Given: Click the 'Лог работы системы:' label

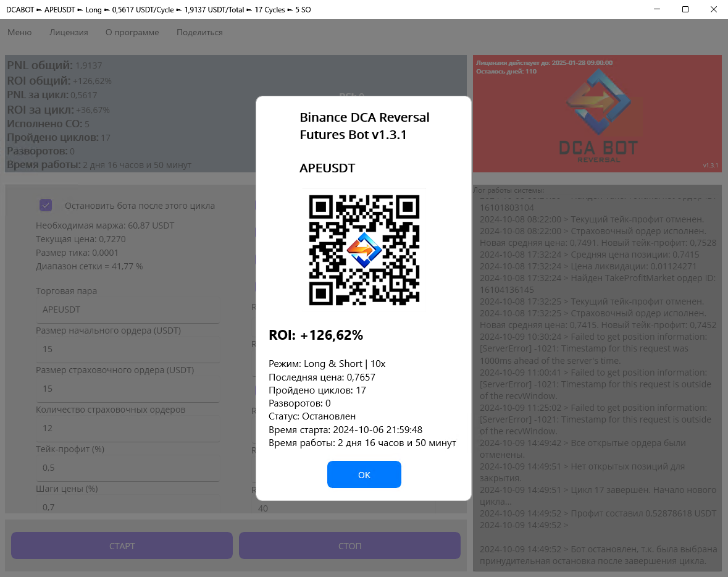Looking at the screenshot, I should [509, 190].
